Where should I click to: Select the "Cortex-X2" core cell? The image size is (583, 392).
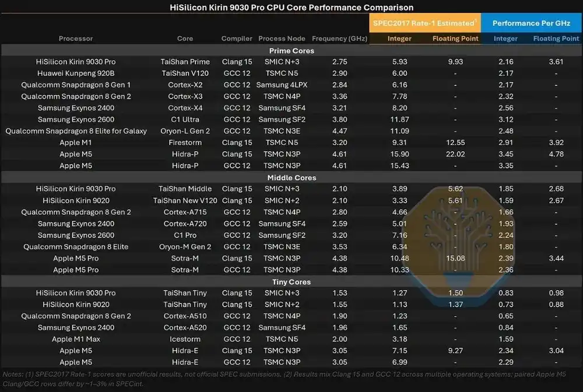(185, 84)
